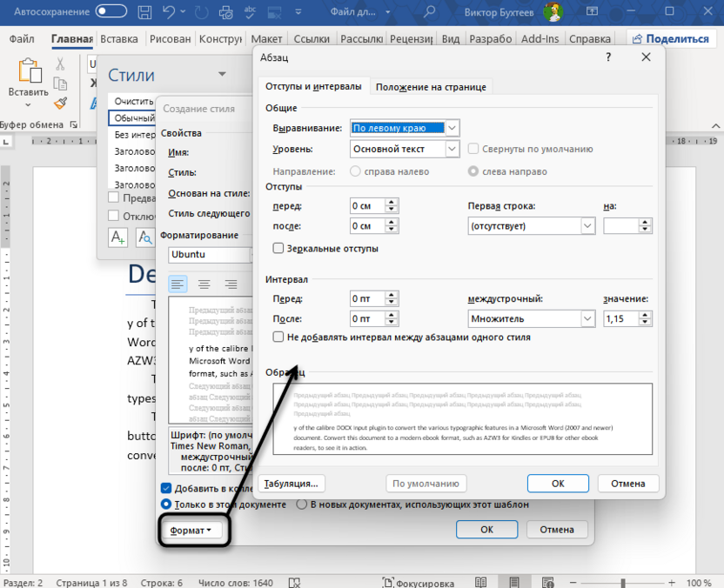Click the Save icon in Quick Access toolbar
724x588 pixels.
144,12
